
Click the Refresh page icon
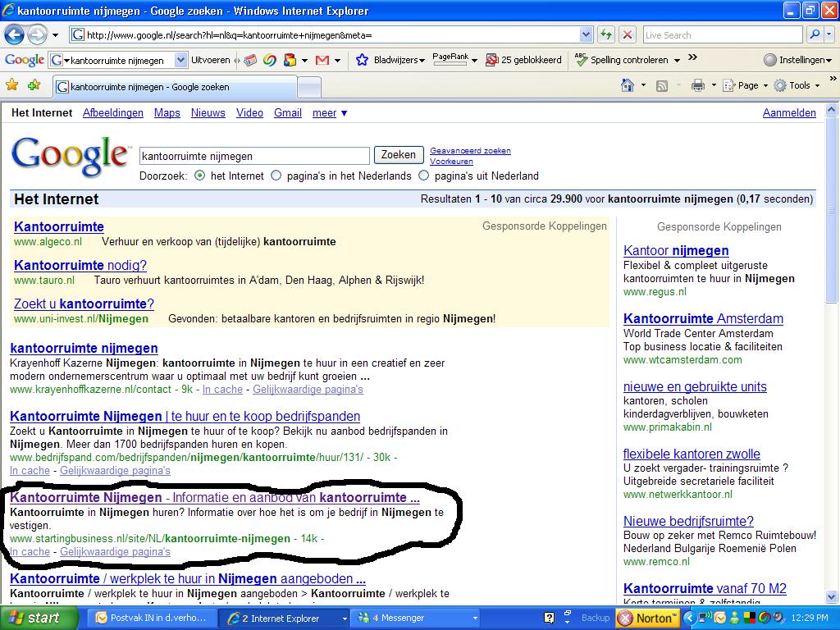click(606, 35)
